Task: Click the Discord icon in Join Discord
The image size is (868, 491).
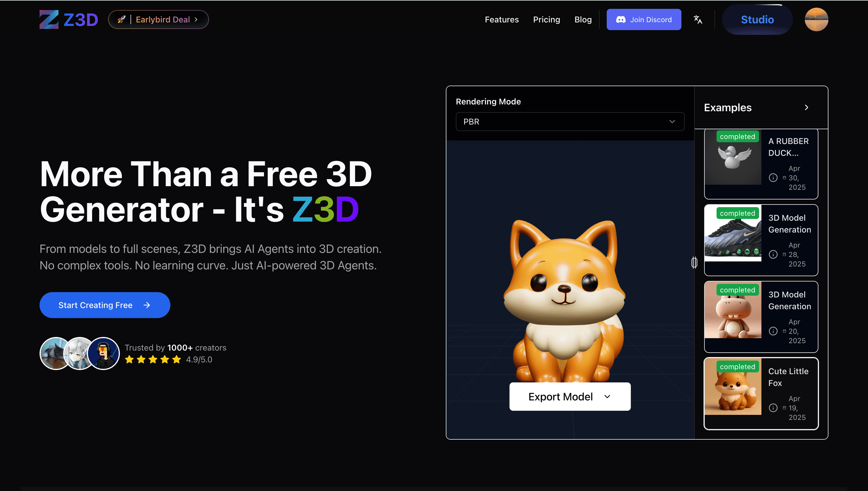Action: [621, 19]
